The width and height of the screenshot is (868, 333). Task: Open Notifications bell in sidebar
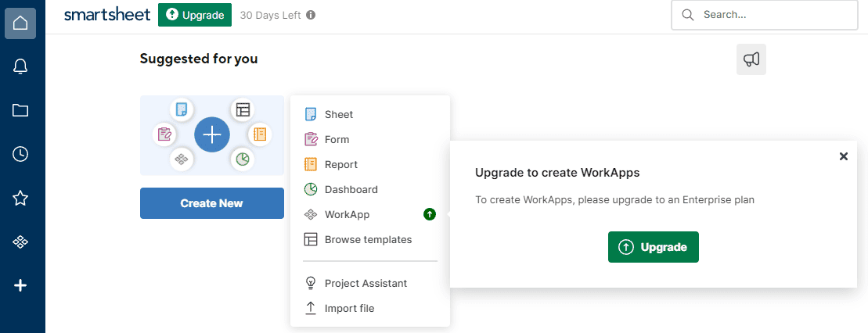click(x=20, y=67)
